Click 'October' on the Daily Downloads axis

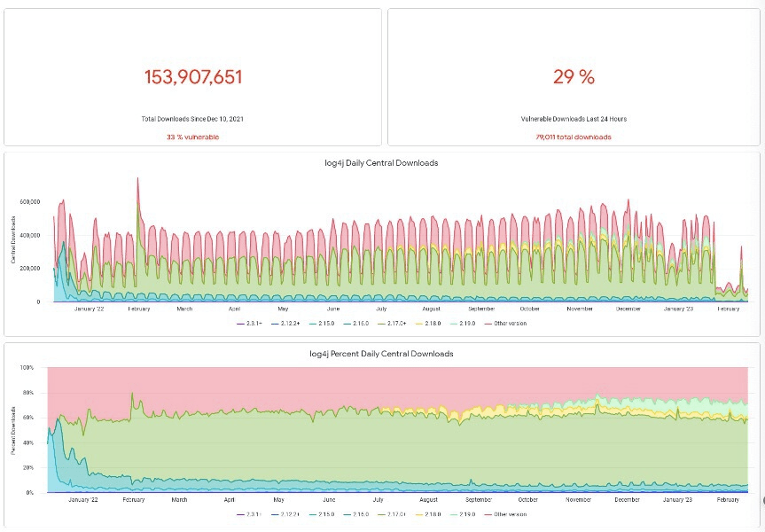pyautogui.click(x=530, y=309)
